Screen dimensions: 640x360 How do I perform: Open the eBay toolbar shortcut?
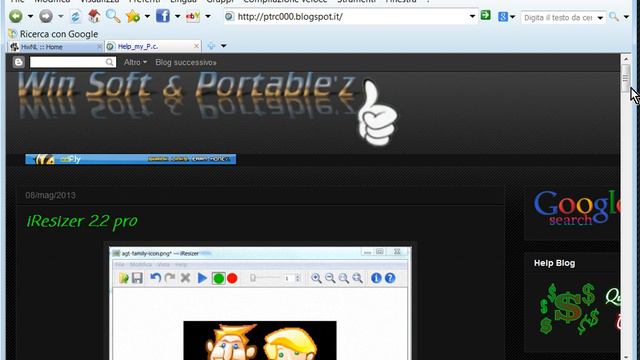click(x=193, y=16)
